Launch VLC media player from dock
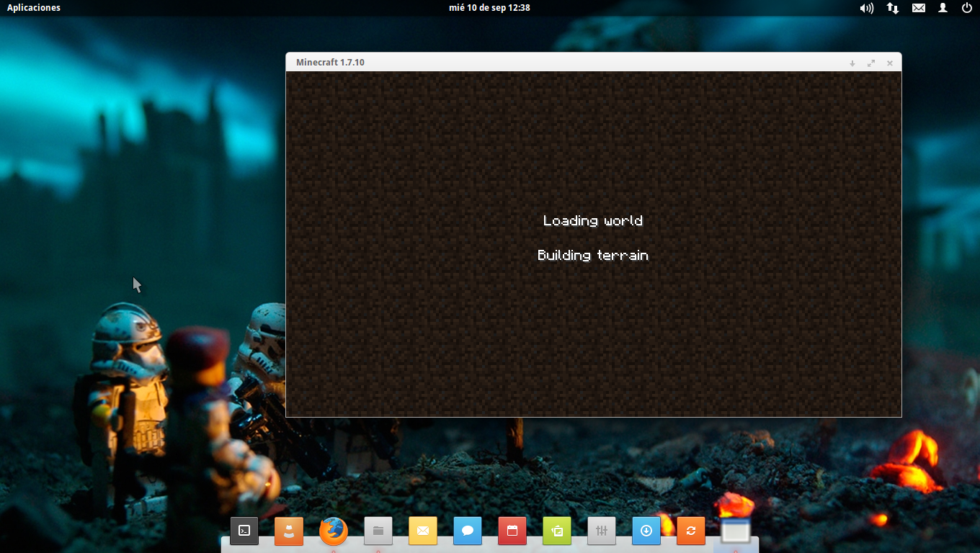980x553 pixels. pos(289,531)
